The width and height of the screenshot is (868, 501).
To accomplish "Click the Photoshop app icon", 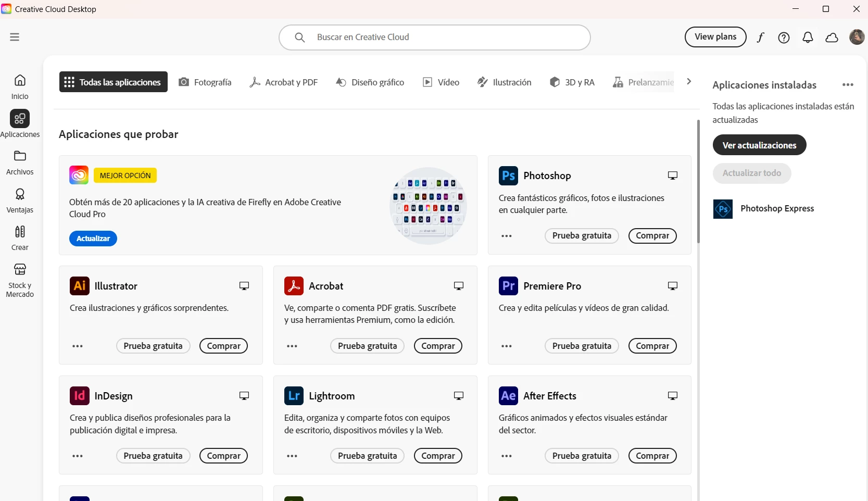I will pyautogui.click(x=508, y=176).
